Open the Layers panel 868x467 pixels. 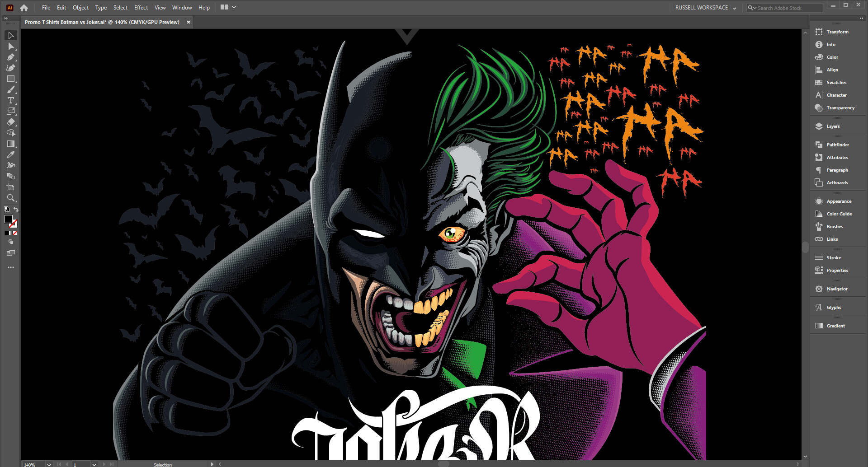834,126
